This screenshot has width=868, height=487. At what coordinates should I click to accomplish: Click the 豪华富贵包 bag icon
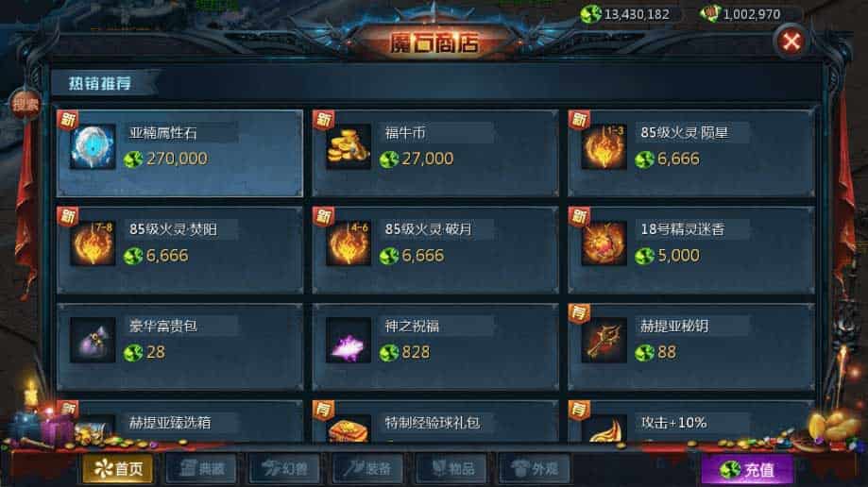pos(93,340)
